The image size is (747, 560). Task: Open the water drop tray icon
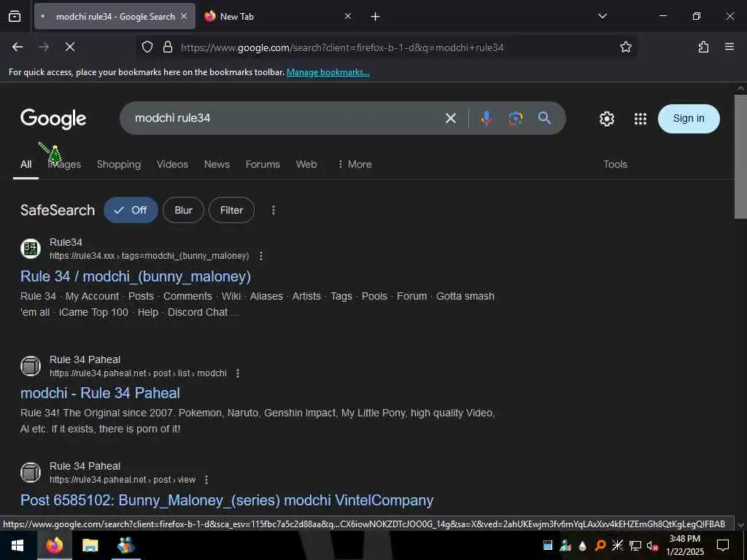point(582,545)
